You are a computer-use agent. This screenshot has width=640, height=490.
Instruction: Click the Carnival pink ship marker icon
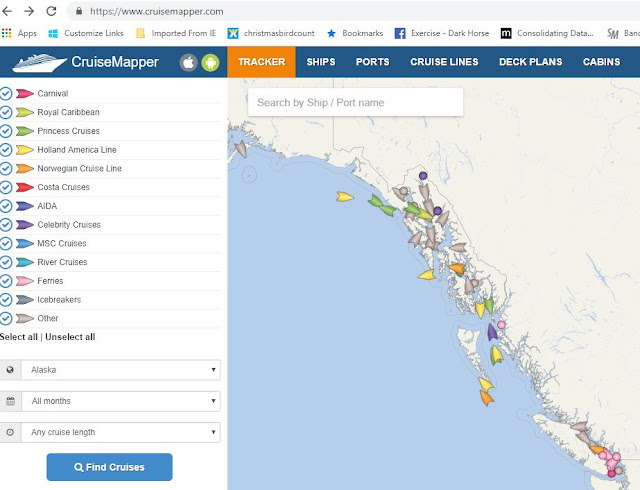24,94
